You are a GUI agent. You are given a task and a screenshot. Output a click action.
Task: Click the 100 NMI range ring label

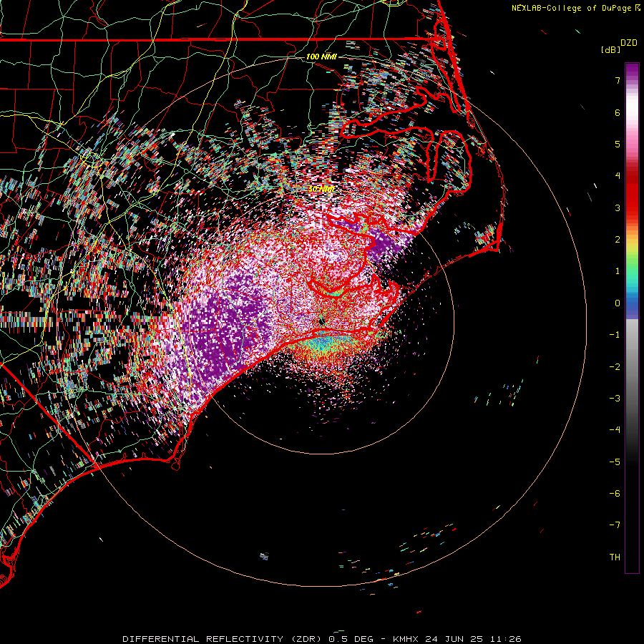tap(321, 57)
